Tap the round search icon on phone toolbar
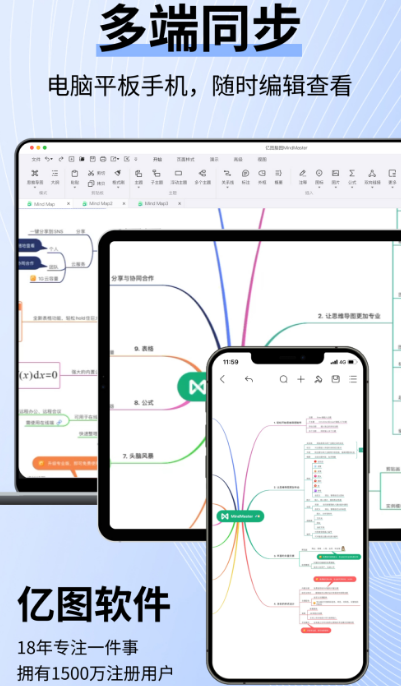Viewport: 401px width, 686px height. coord(283,379)
